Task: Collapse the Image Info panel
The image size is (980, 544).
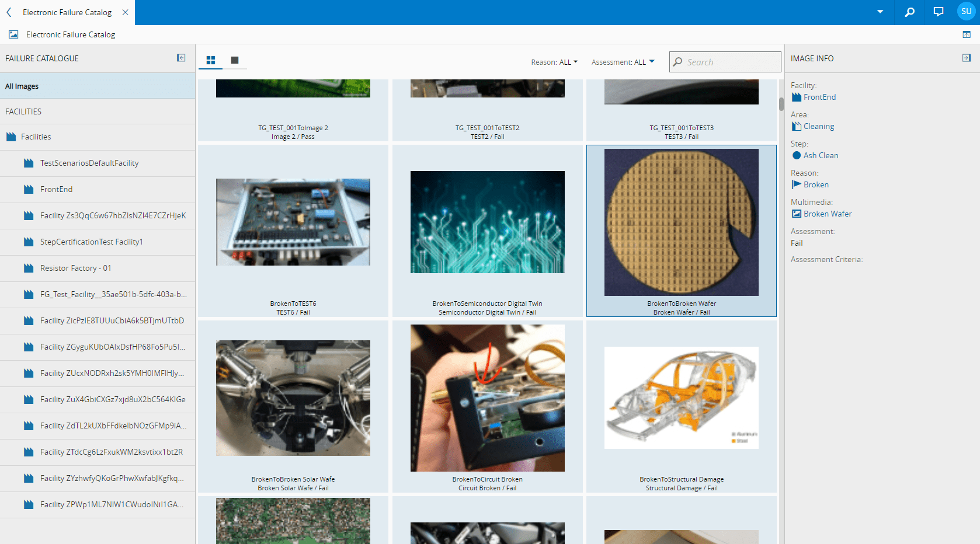Action: (x=967, y=58)
